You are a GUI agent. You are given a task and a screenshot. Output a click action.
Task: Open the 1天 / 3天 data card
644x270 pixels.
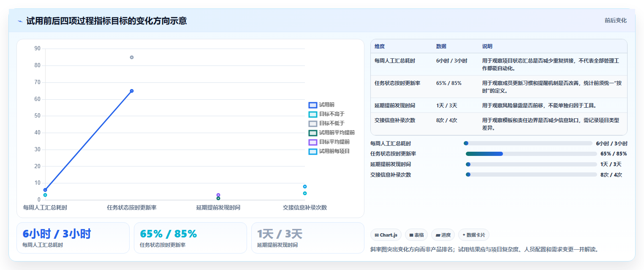coord(307,238)
